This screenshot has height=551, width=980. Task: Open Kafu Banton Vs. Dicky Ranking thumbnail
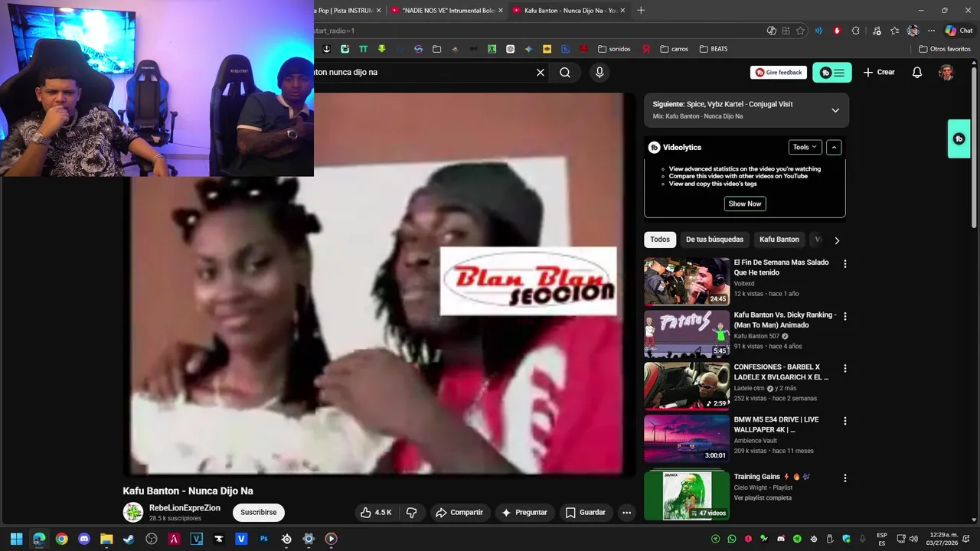pos(687,334)
